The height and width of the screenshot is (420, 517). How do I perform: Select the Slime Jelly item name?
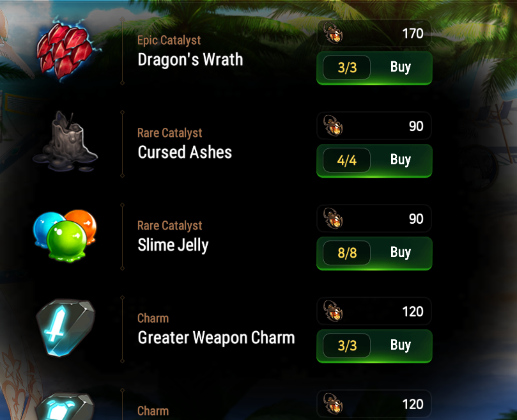click(x=173, y=245)
